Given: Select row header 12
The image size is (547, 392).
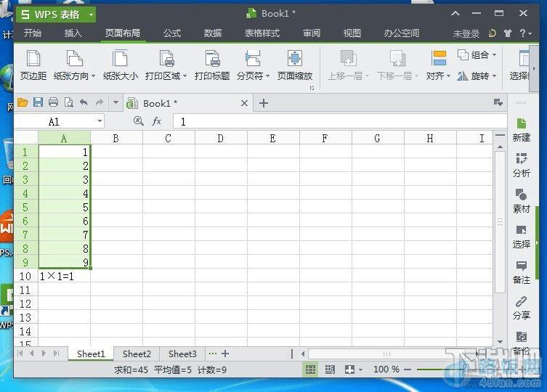Looking at the screenshot, I should [25, 303].
